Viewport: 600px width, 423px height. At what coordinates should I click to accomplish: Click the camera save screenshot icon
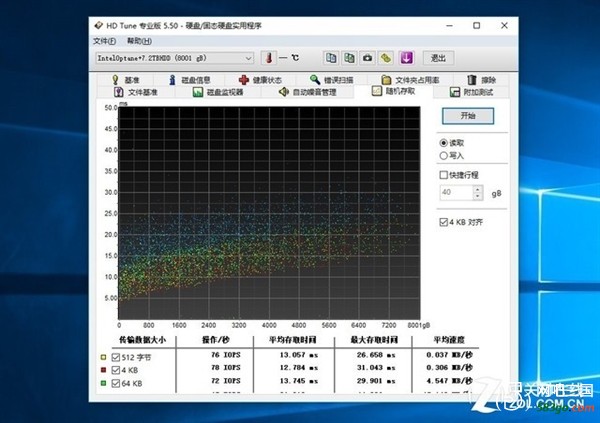tap(367, 58)
